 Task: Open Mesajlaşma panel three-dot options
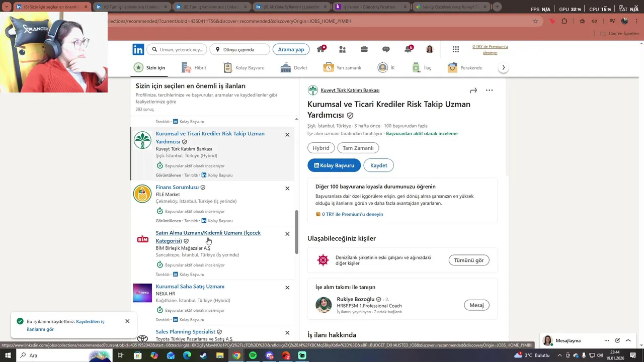[607, 340]
